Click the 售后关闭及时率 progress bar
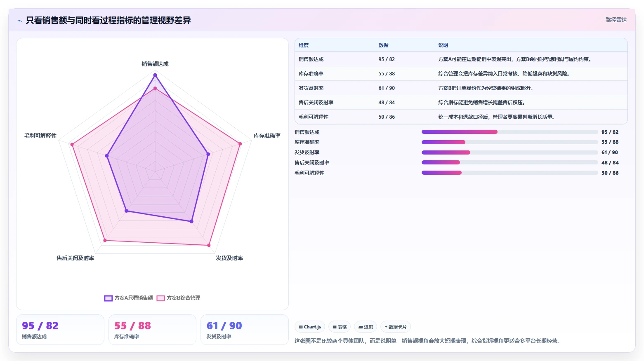The height and width of the screenshot is (361, 644). [x=510, y=162]
